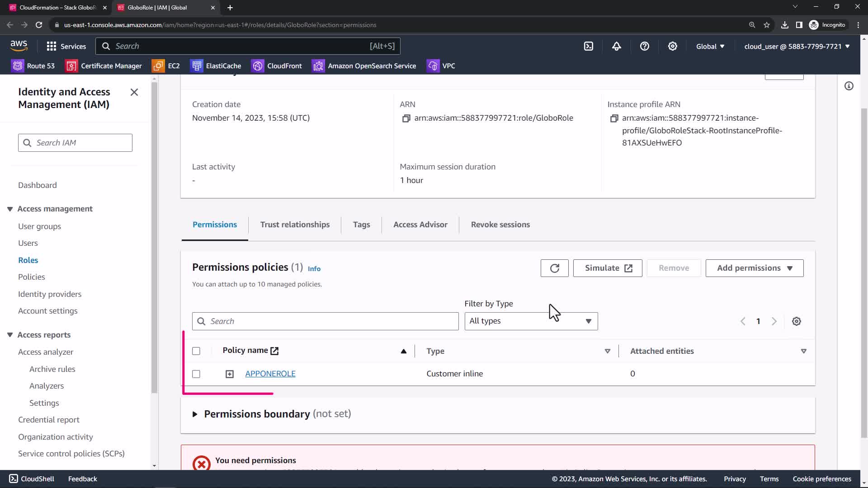Select the APPONEROLE policy checkbox
The height and width of the screenshot is (488, 868).
[x=196, y=374]
